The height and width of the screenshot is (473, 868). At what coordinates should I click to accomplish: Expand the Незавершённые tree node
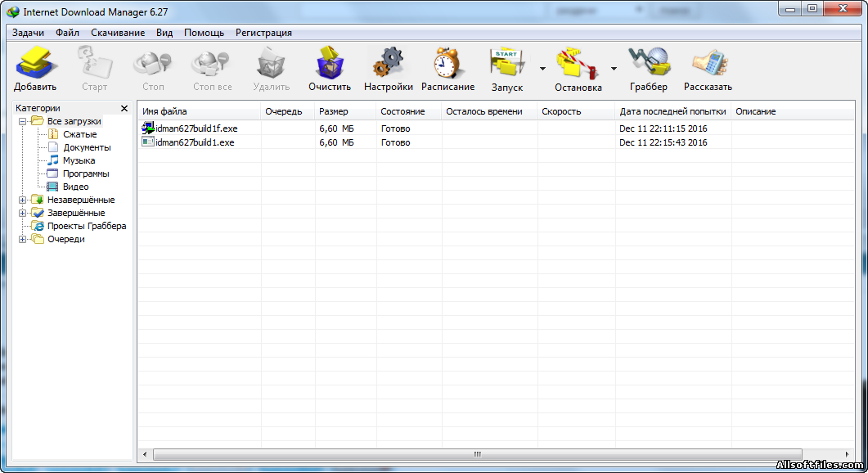pyautogui.click(x=22, y=200)
